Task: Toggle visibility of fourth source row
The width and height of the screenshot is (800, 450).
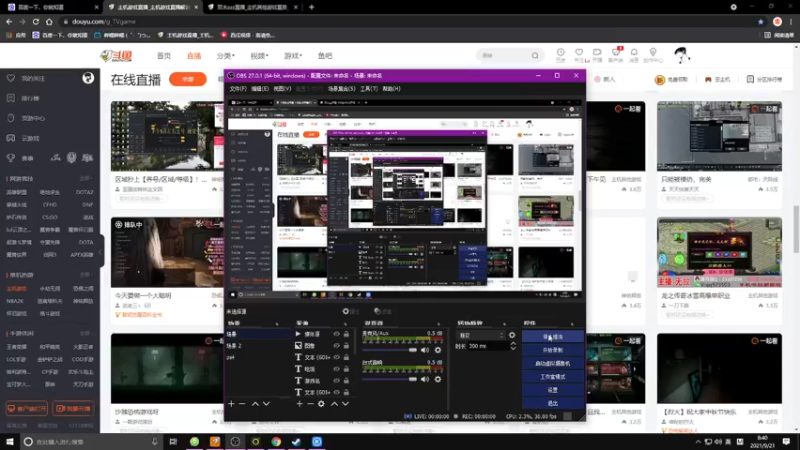Action: [336, 369]
